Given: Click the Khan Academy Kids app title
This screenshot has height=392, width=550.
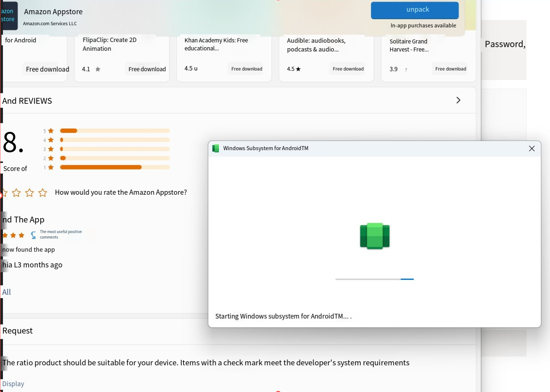Looking at the screenshot, I should (216, 44).
